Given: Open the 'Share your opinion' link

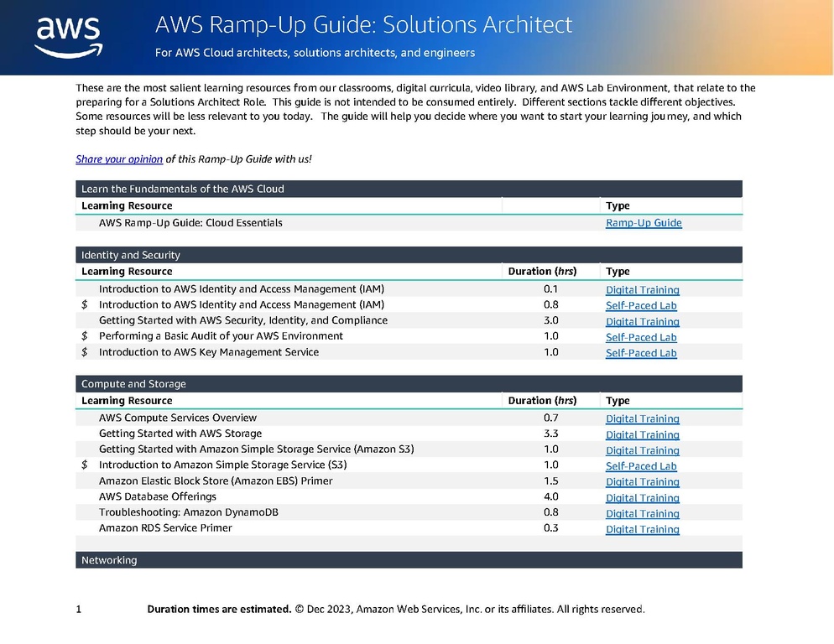Looking at the screenshot, I should tap(119, 159).
